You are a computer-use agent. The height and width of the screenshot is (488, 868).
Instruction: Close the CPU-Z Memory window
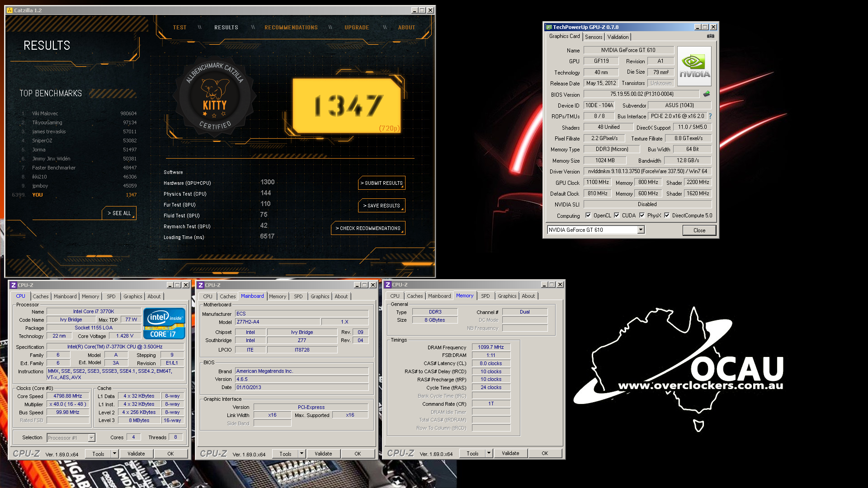point(560,285)
